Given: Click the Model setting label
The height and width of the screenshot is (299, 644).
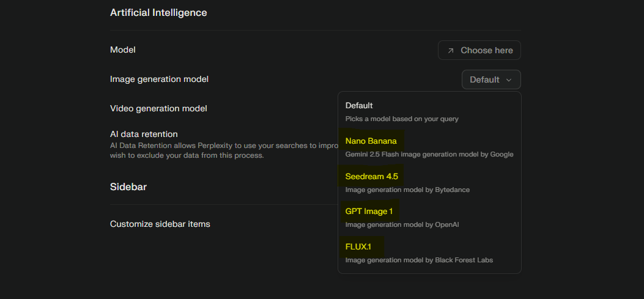Looking at the screenshot, I should 123,50.
